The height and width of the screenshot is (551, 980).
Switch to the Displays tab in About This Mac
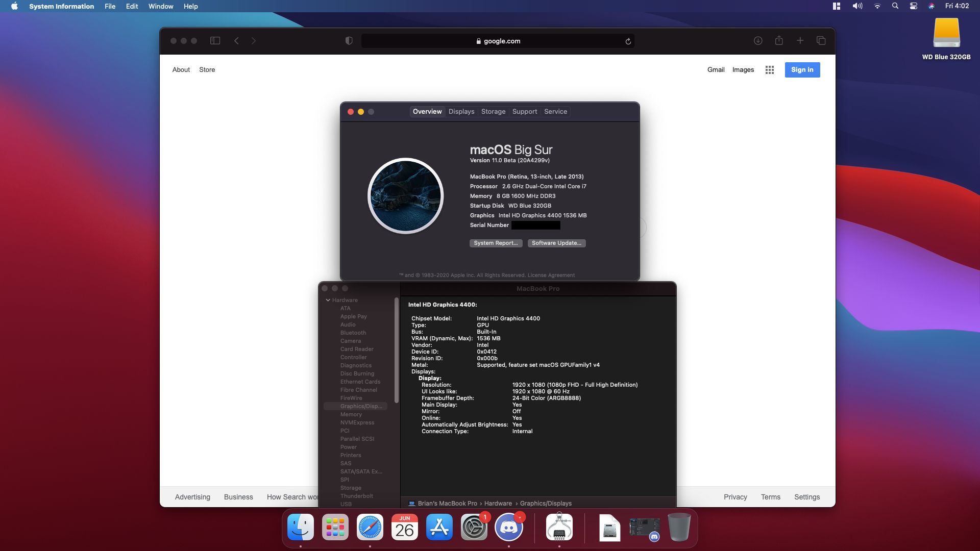click(461, 111)
